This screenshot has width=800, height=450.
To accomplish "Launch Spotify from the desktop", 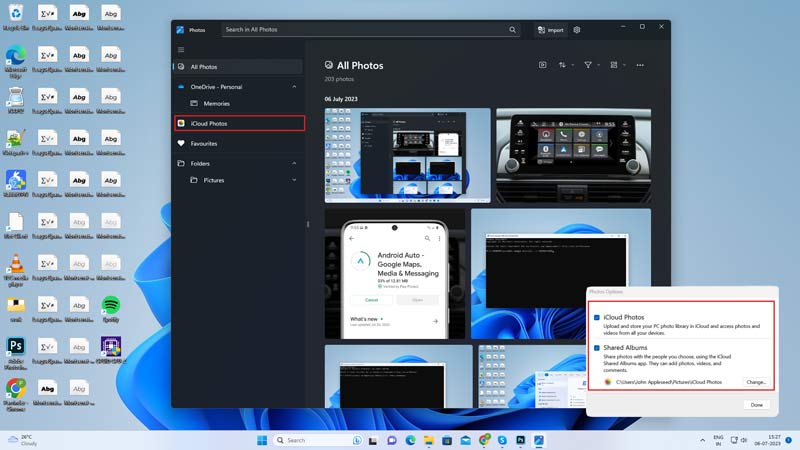I will pyautogui.click(x=111, y=309).
